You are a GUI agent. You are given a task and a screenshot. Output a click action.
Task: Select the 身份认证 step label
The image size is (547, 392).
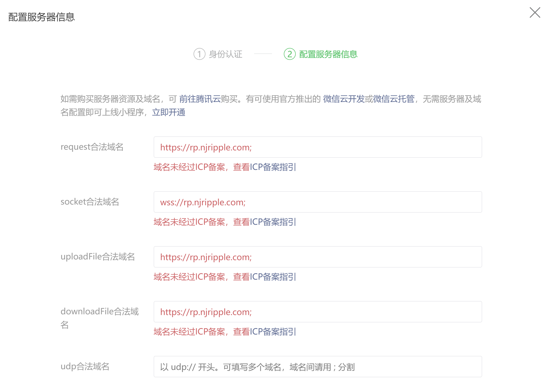pyautogui.click(x=225, y=54)
